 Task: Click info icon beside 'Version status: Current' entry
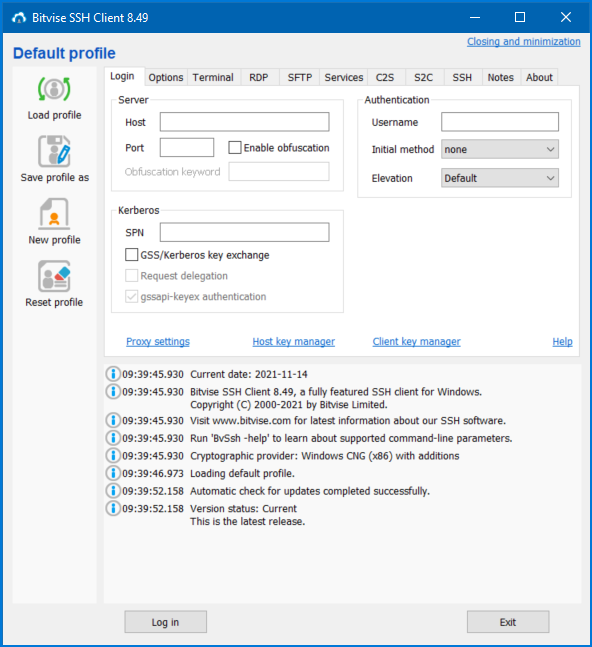(113, 508)
